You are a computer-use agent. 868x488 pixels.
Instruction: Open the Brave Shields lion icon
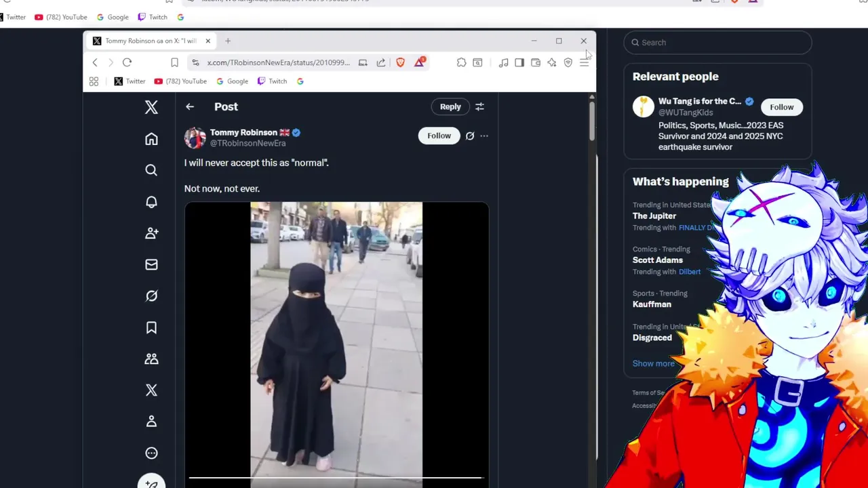400,62
